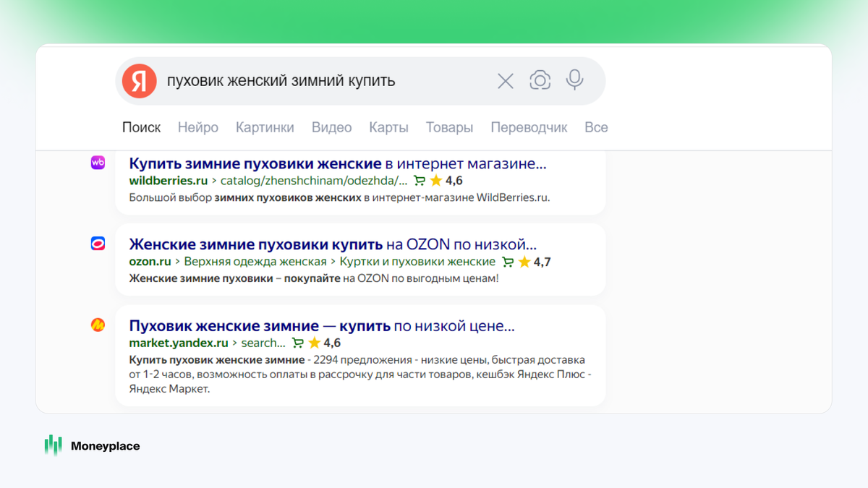Image resolution: width=868 pixels, height=488 pixels.
Task: Open 'Верхняя одежда женская' breadcrumb
Action: tap(255, 262)
